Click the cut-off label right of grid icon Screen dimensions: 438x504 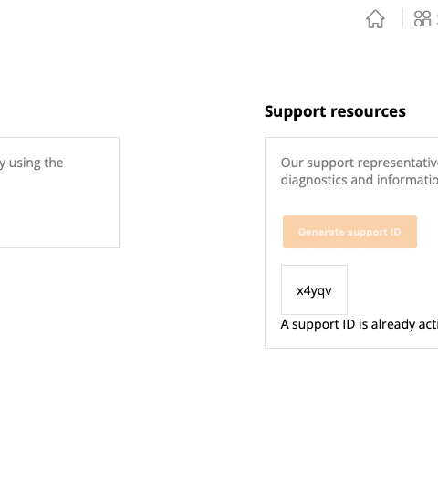coord(437,19)
